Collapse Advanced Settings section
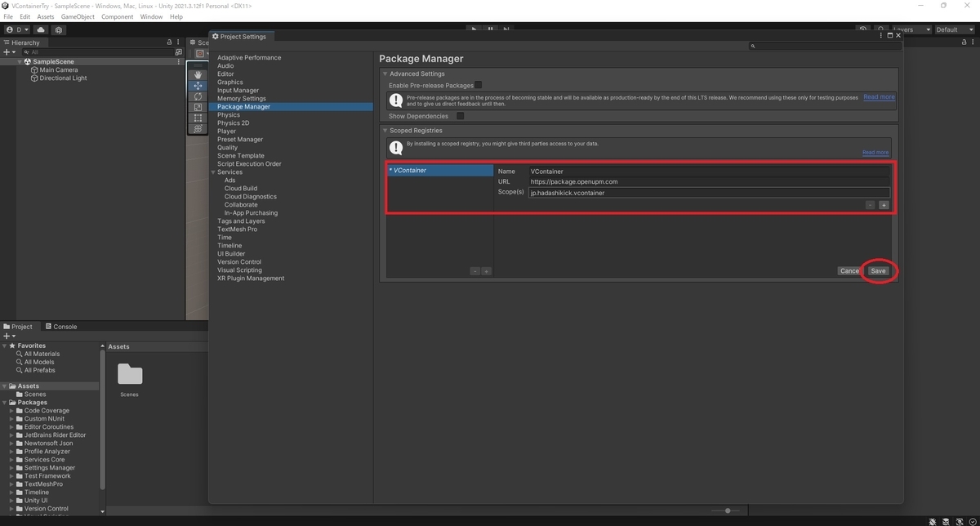The height and width of the screenshot is (526, 980). 385,74
